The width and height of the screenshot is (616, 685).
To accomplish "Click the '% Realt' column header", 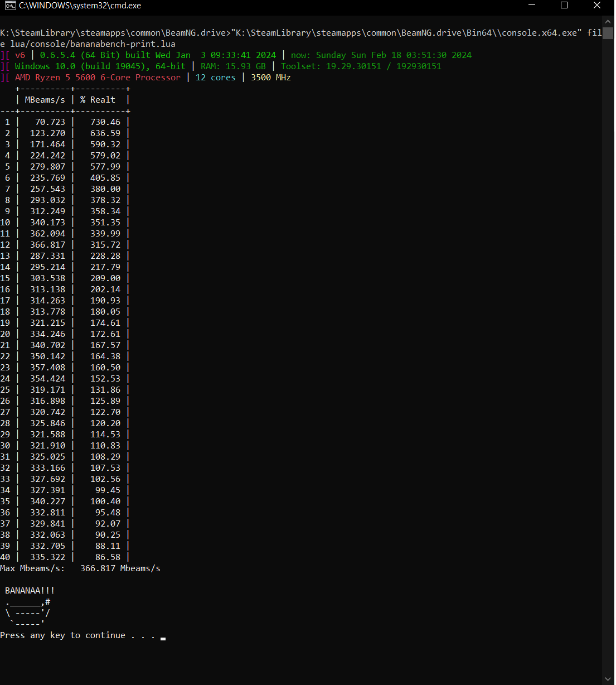I will [98, 100].
